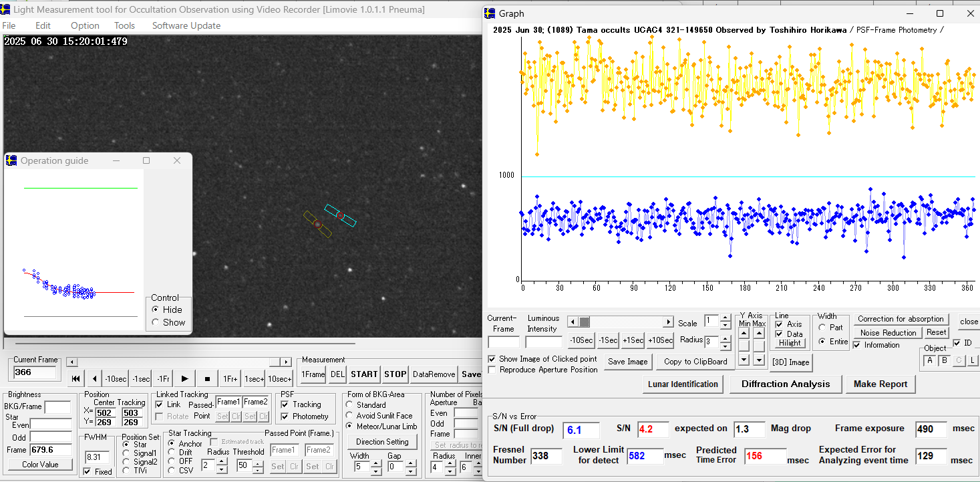The width and height of the screenshot is (980, 482).
Task: Step back one frame with -1Fr
Action: [x=162, y=379]
